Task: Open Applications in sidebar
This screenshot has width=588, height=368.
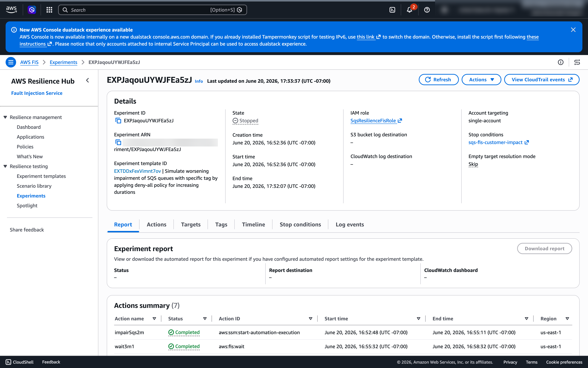Action: 30,137
